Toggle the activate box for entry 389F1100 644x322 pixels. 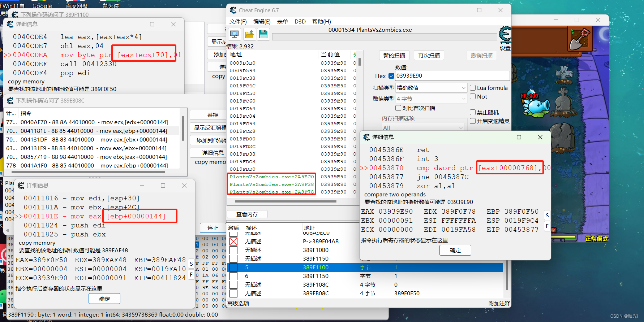[x=233, y=267]
